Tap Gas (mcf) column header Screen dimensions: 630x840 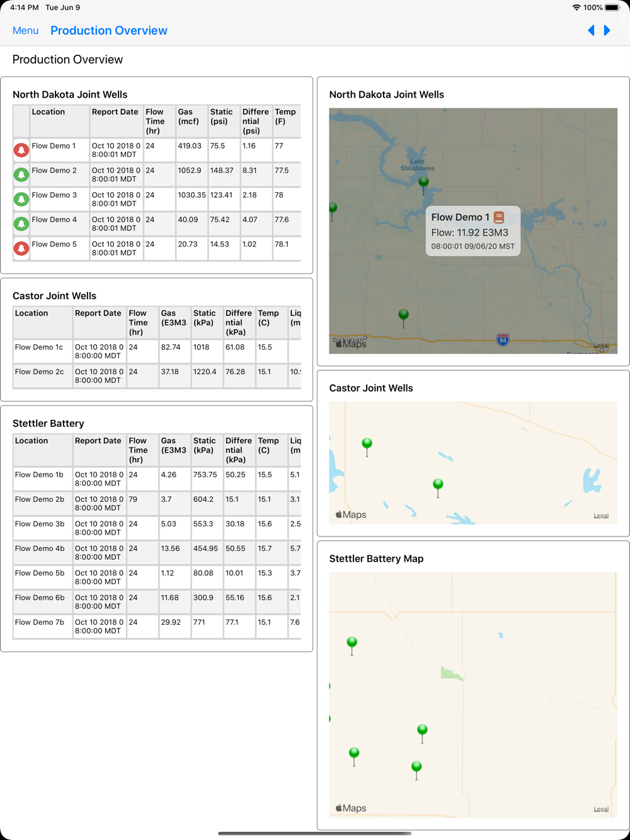[x=192, y=121]
